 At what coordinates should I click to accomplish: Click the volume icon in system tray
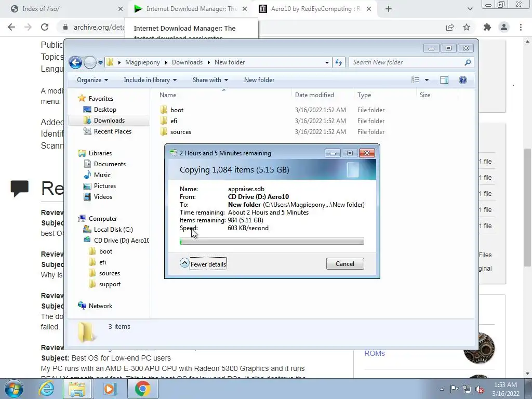[x=480, y=390]
